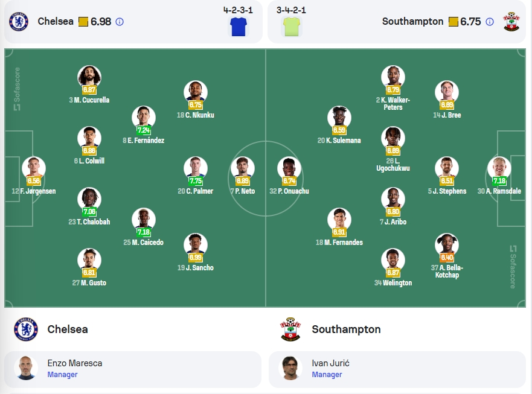Image resolution: width=532 pixels, height=394 pixels.
Task: Click Chelsea rating info icon
Action: click(120, 22)
